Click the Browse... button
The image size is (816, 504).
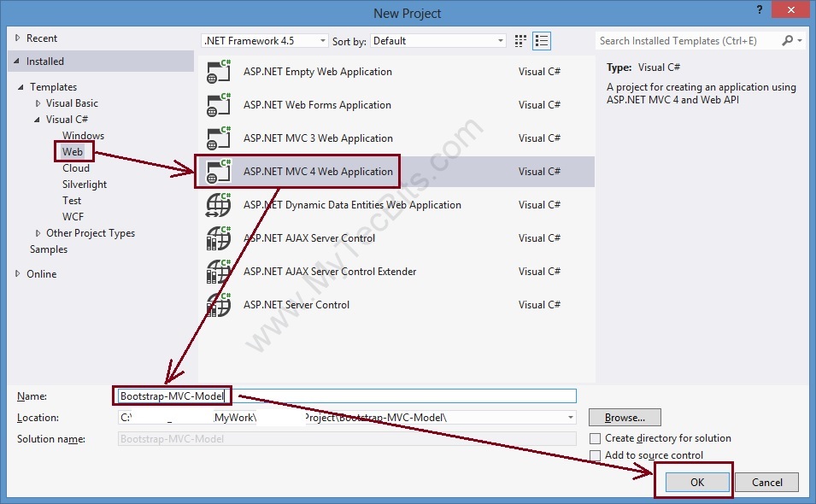click(x=625, y=417)
